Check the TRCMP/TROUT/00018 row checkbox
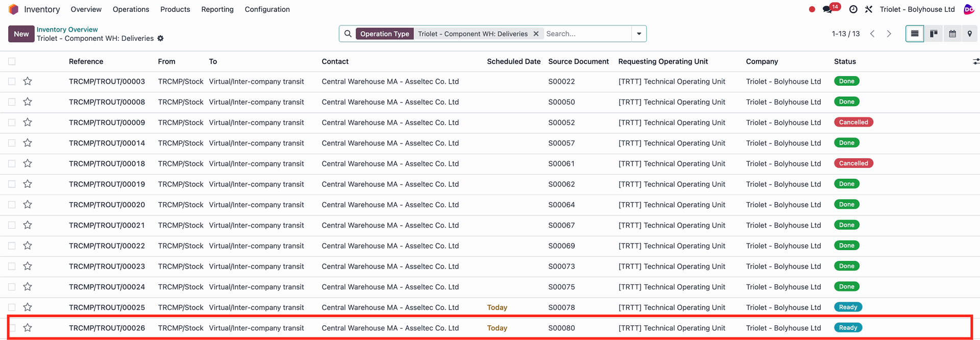 (x=12, y=163)
